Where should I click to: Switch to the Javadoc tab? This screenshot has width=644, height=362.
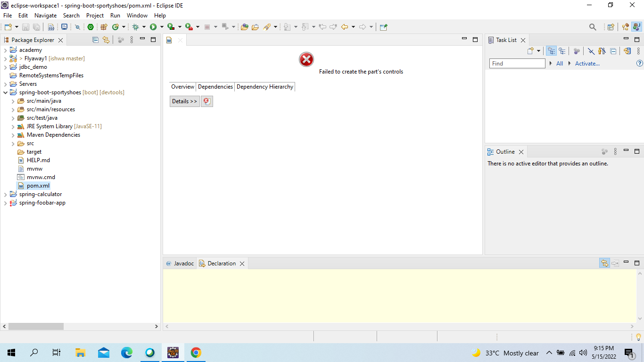tap(180, 263)
